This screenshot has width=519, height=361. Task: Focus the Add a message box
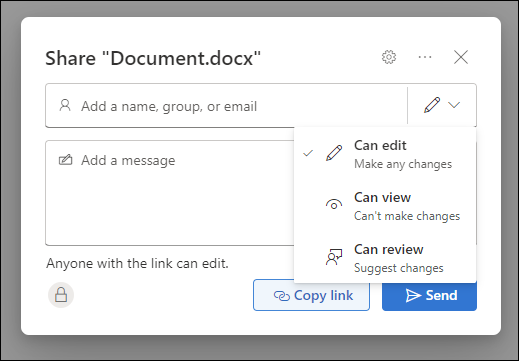click(x=170, y=193)
